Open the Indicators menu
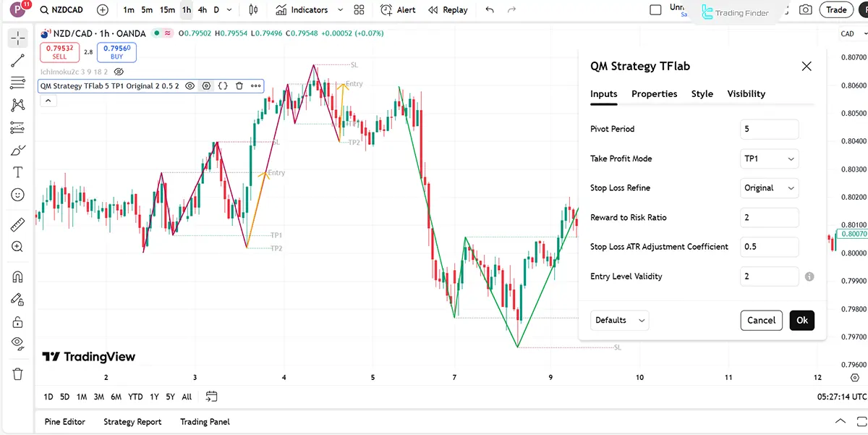 (310, 9)
